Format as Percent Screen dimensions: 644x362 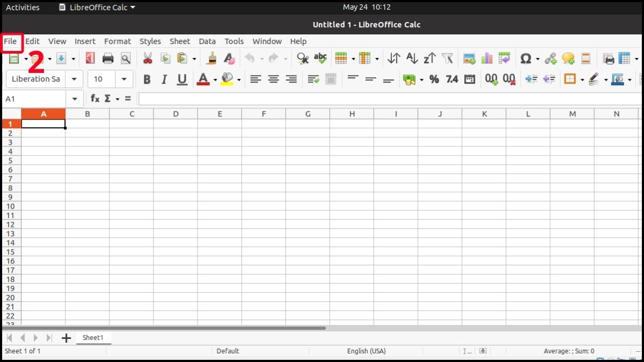click(434, 79)
